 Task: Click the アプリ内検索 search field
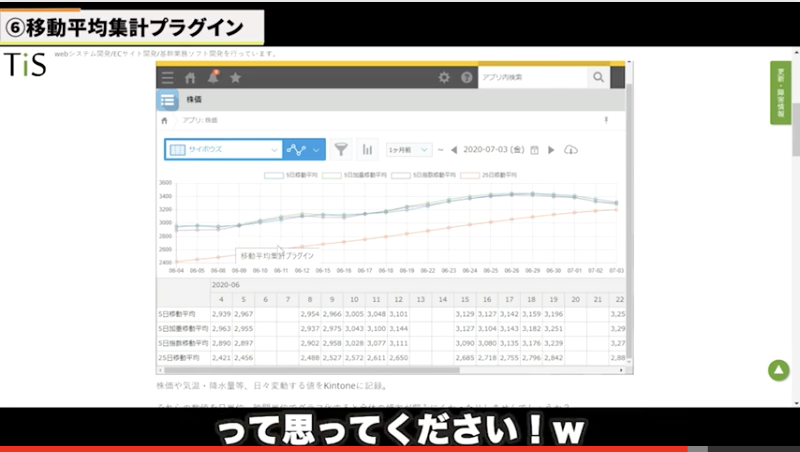(532, 77)
